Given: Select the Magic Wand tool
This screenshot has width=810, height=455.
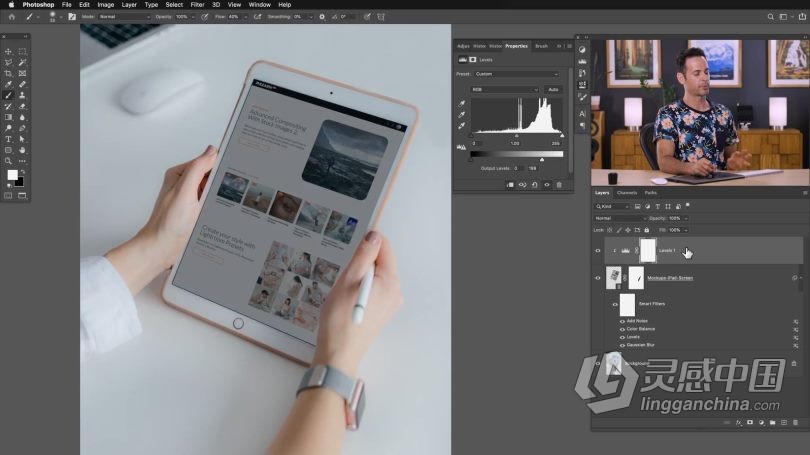Looking at the screenshot, I should coord(22,62).
